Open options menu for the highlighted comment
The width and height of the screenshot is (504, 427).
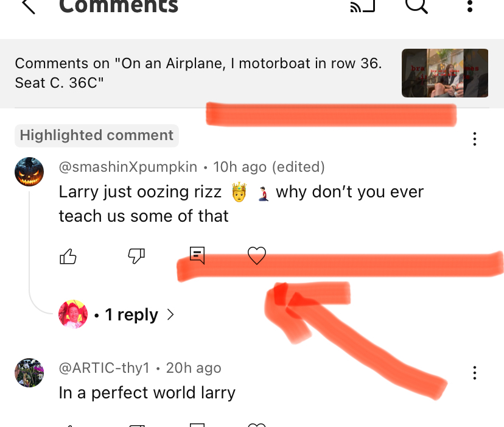[474, 139]
